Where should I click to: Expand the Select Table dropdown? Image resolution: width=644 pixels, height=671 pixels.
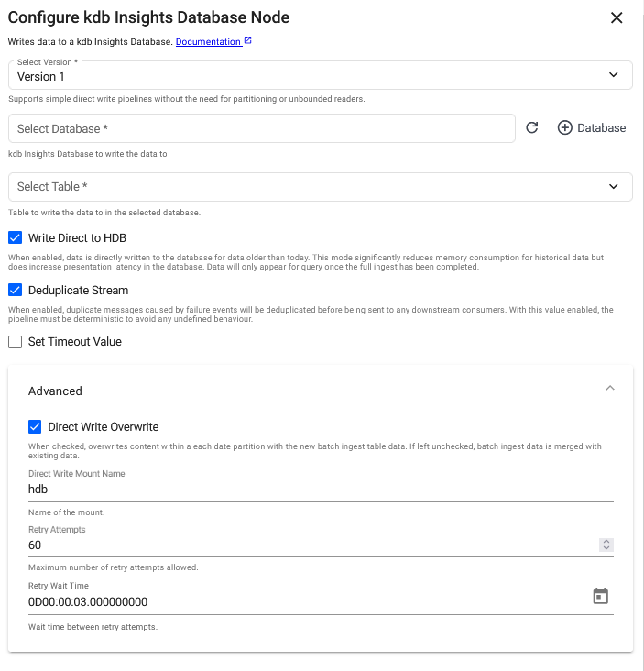point(320,187)
